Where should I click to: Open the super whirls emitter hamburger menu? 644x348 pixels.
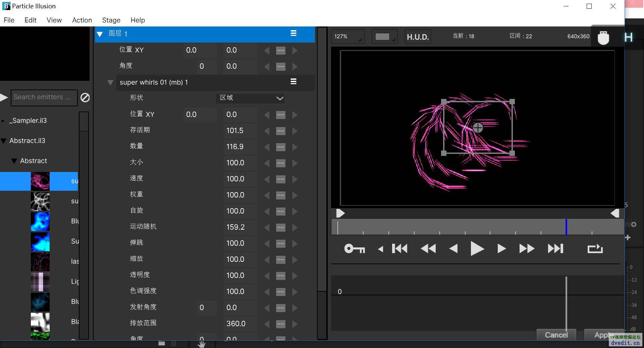(x=293, y=82)
